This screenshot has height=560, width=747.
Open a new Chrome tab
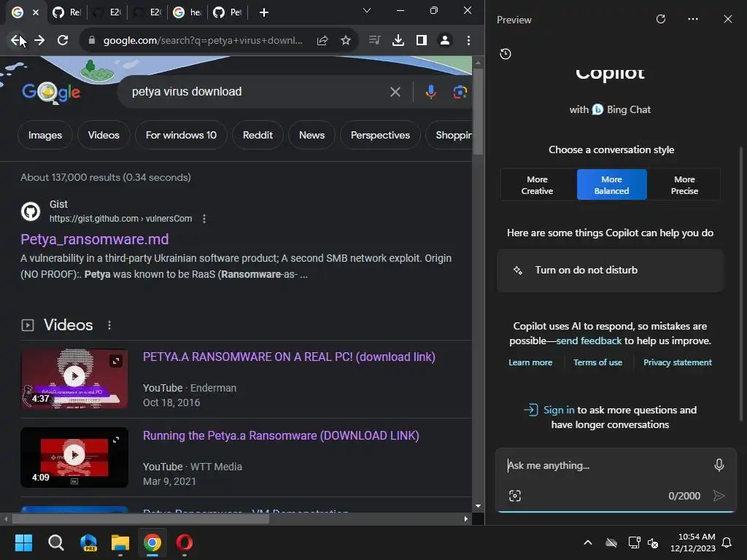point(264,12)
